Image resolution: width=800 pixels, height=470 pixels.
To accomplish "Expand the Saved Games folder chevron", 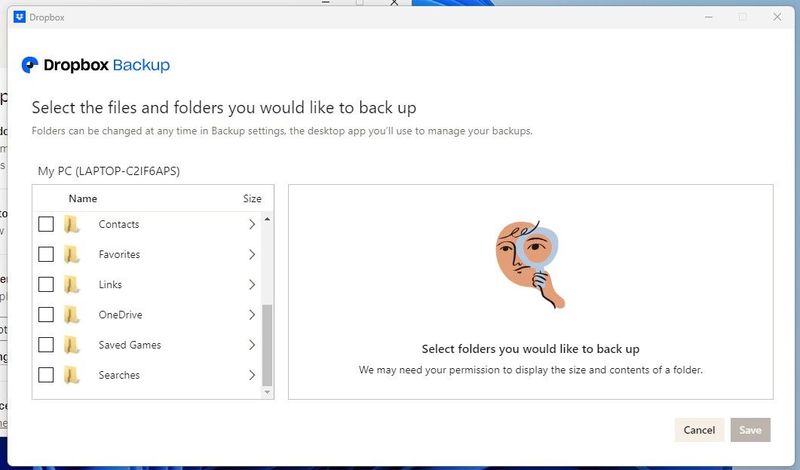I will 252,344.
